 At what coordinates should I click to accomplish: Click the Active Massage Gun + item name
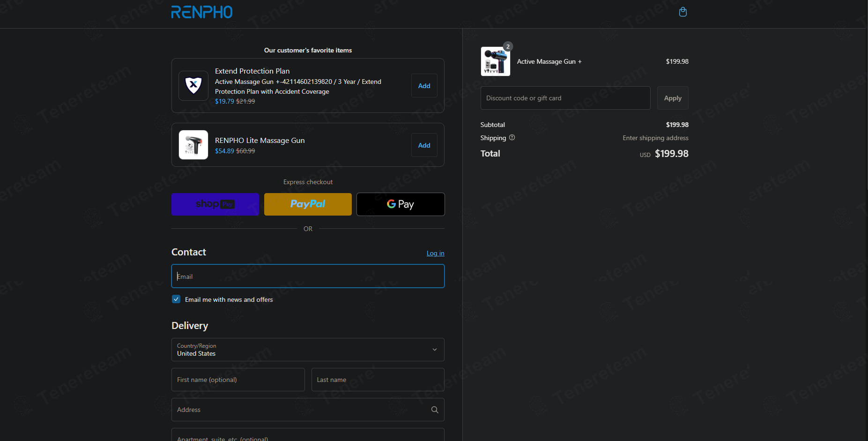pyautogui.click(x=549, y=61)
